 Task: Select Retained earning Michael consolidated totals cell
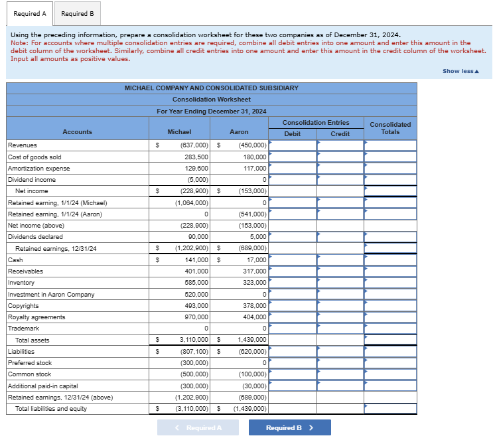[391, 202]
